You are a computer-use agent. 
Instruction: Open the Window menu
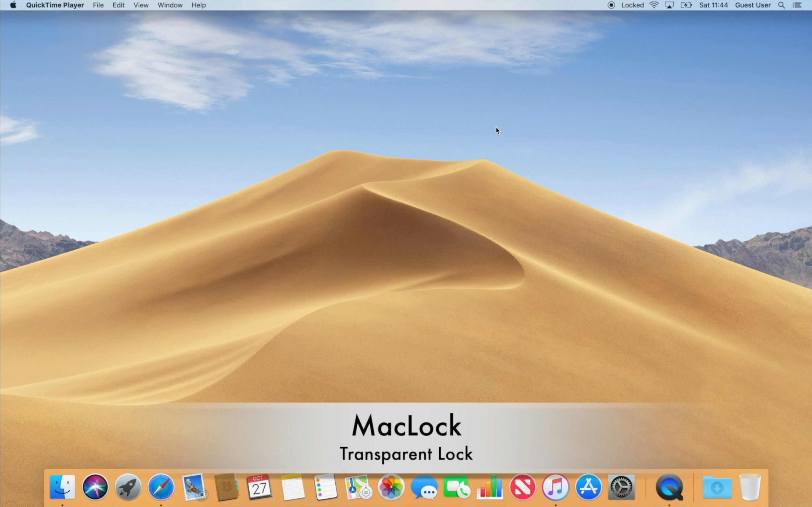point(170,5)
